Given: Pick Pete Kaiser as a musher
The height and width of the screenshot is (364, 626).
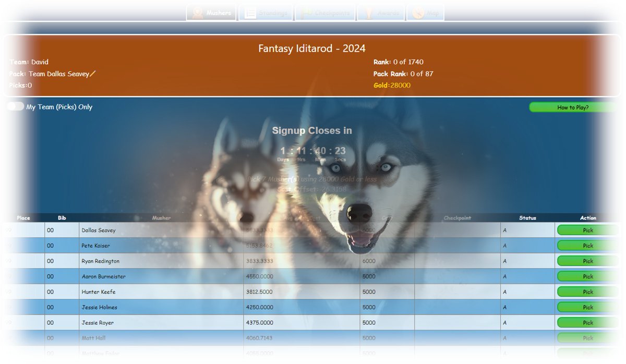Looking at the screenshot, I should pos(587,245).
